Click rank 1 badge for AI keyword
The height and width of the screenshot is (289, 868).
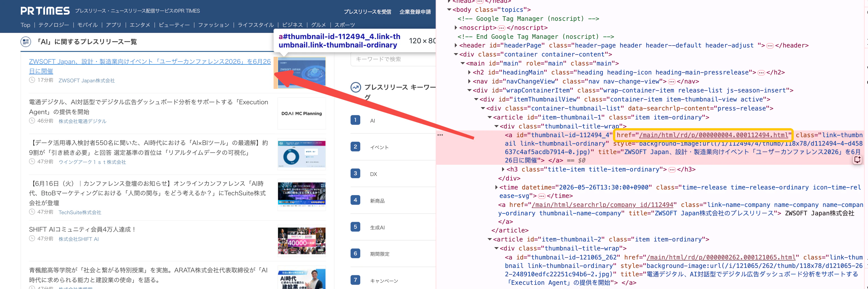pos(355,120)
